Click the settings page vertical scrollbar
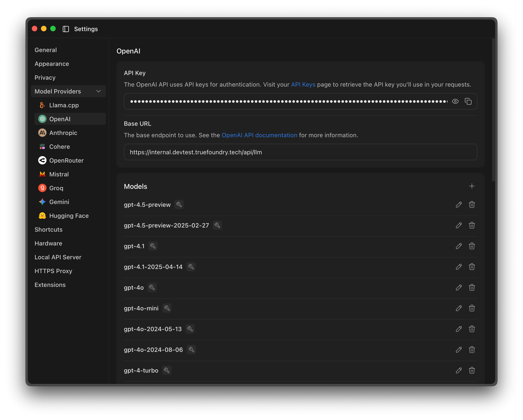Image resolution: width=523 pixels, height=420 pixels. click(493, 110)
